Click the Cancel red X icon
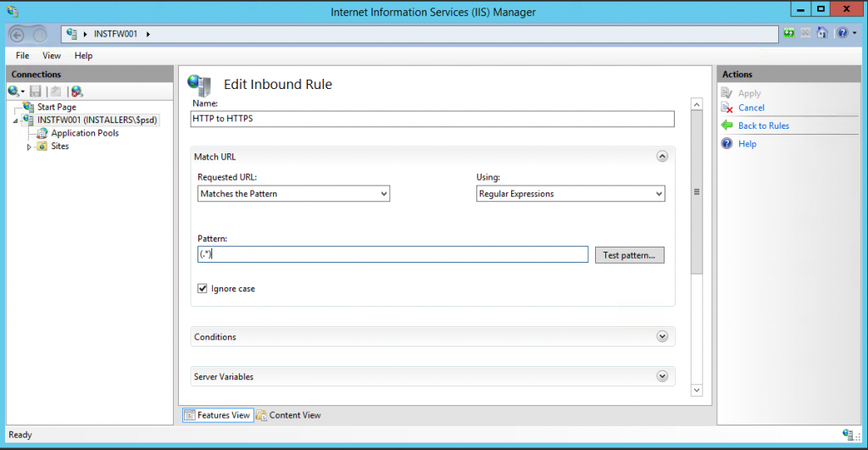Viewport: 868px width, 450px height. click(x=726, y=108)
